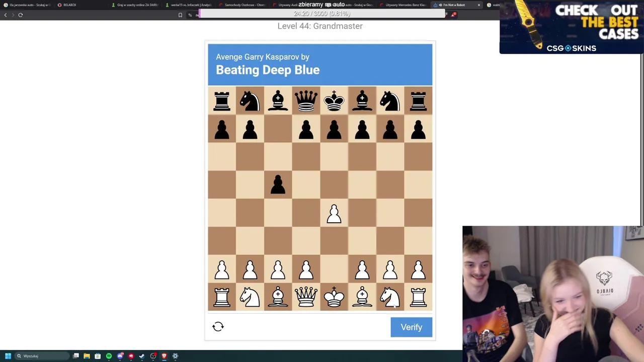
Task: Open Discord from the taskbar
Action: [120, 356]
